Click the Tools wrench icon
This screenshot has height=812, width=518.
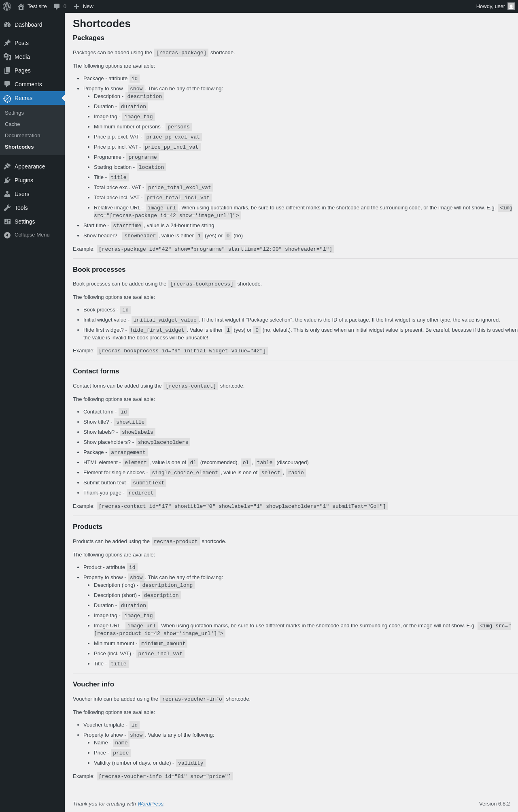click(x=7, y=208)
